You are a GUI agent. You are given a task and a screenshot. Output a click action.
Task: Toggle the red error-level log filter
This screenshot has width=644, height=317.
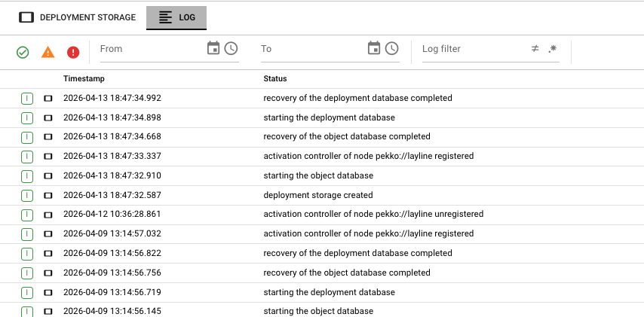[73, 52]
